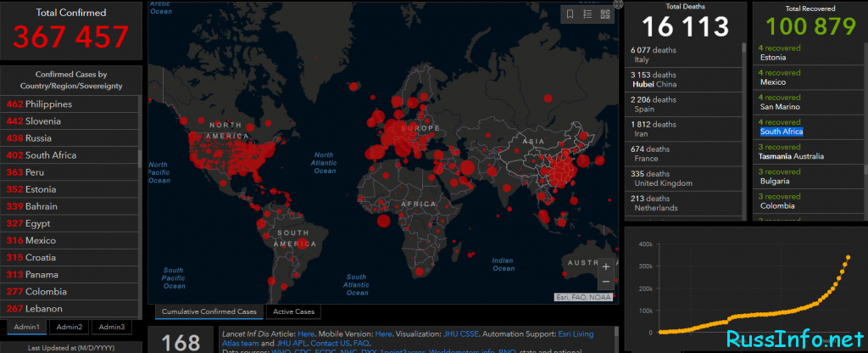Image resolution: width=868 pixels, height=353 pixels.
Task: Select the Admin1 tab
Action: [x=26, y=327]
